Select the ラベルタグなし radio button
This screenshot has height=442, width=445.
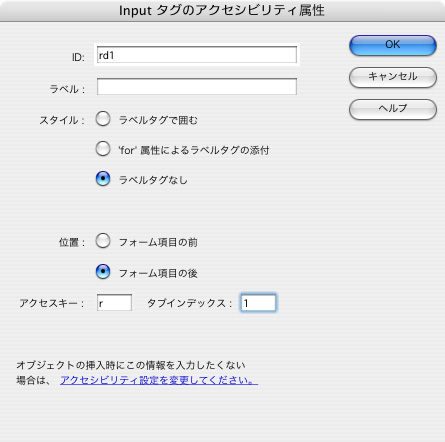103,179
